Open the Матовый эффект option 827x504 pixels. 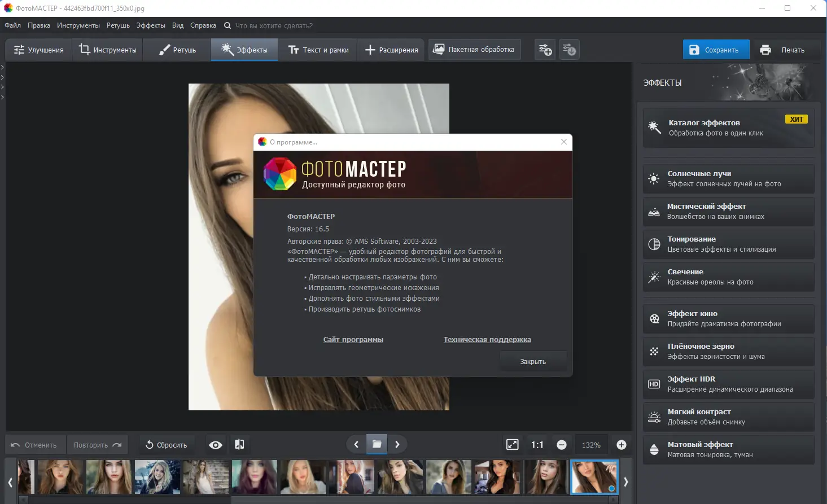click(728, 450)
